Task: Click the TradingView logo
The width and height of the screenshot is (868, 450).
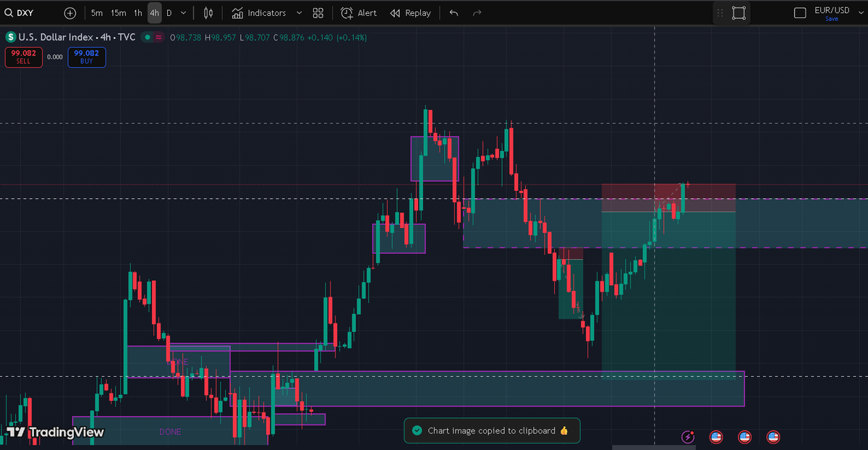Action: pos(55,433)
